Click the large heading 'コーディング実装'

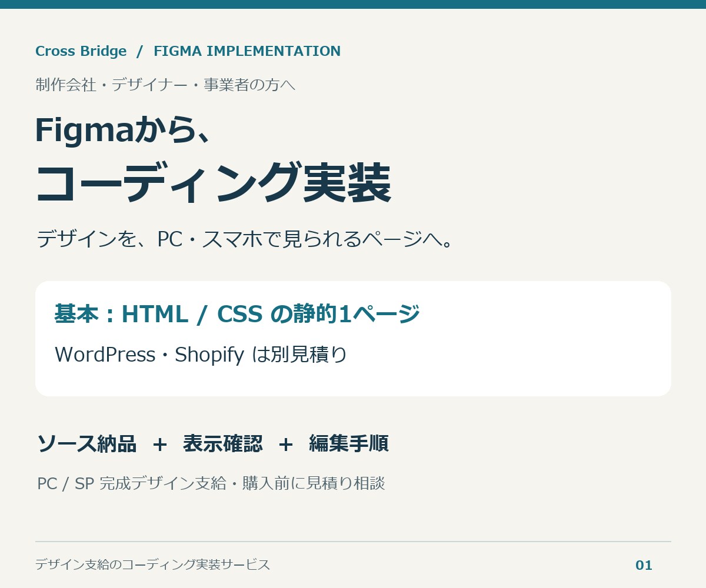pos(213,183)
